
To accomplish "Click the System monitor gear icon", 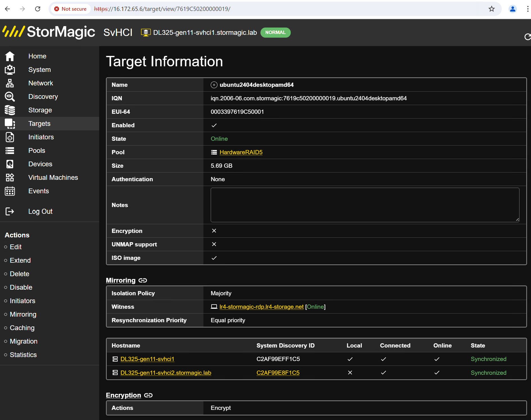I will [10, 70].
